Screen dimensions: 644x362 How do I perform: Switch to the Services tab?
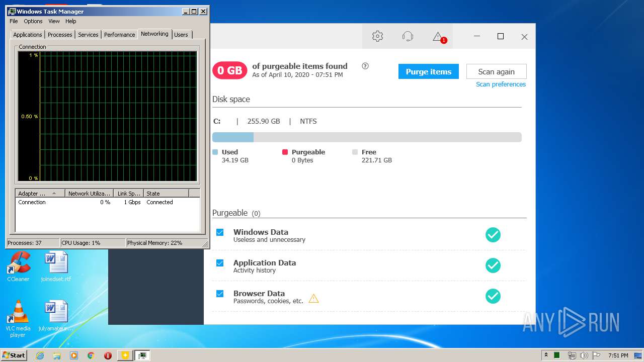click(88, 35)
